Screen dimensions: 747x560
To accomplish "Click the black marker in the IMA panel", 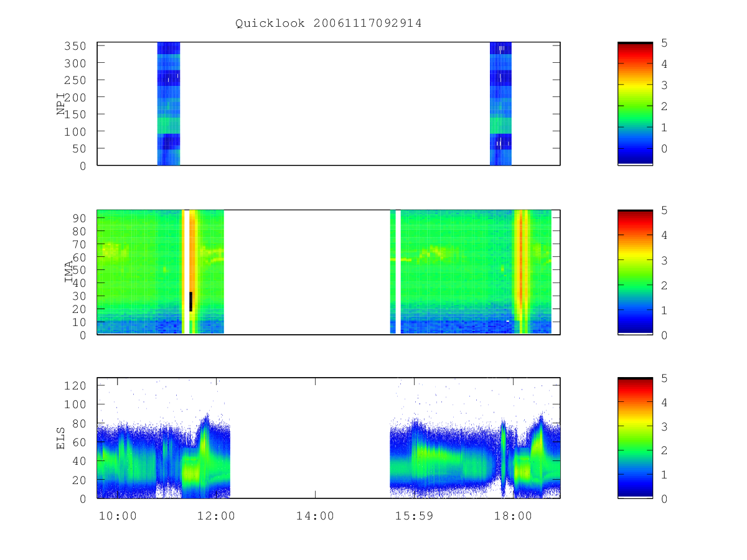I will pos(191,301).
